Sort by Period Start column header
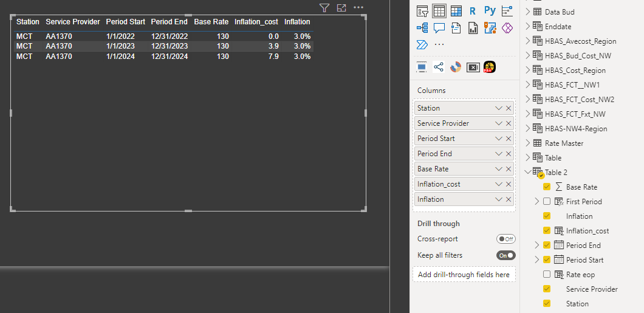 [125, 22]
